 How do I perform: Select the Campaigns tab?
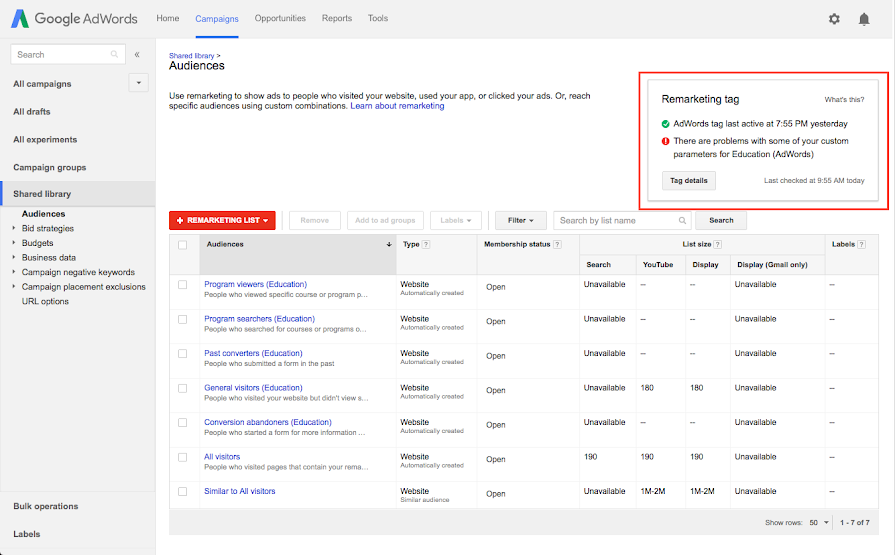(217, 19)
